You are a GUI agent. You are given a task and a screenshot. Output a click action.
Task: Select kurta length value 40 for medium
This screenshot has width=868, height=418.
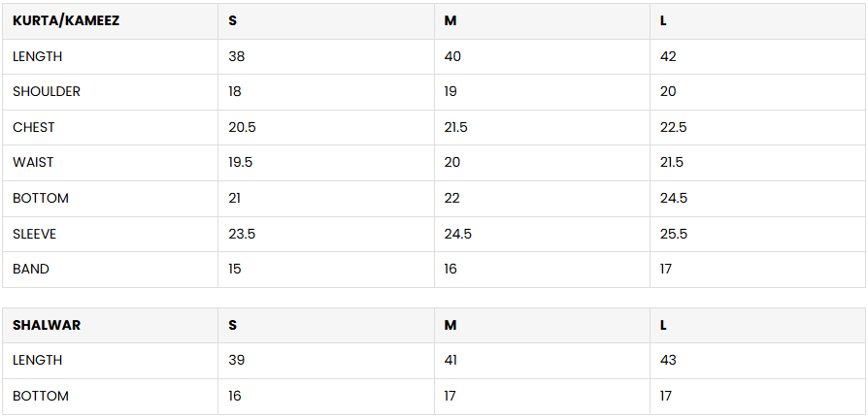tap(452, 56)
